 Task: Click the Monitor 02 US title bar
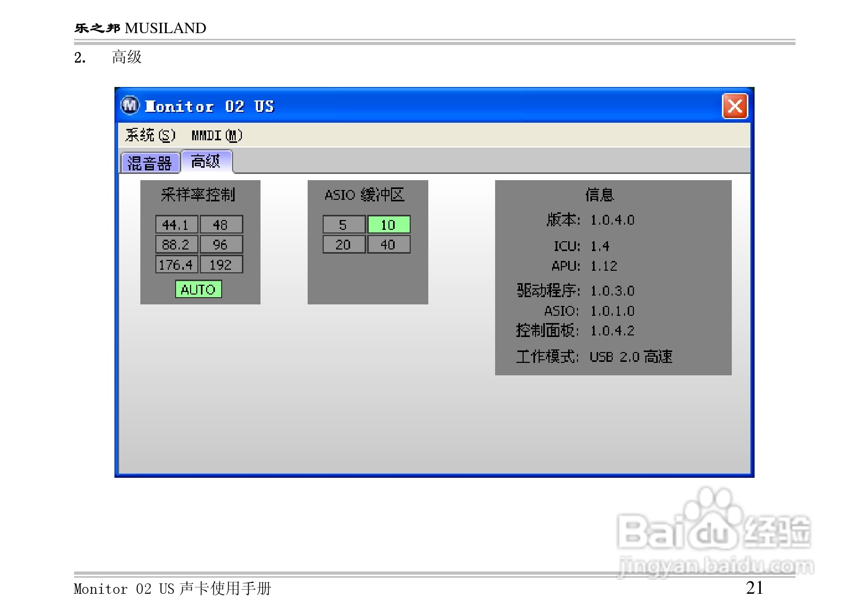414,106
